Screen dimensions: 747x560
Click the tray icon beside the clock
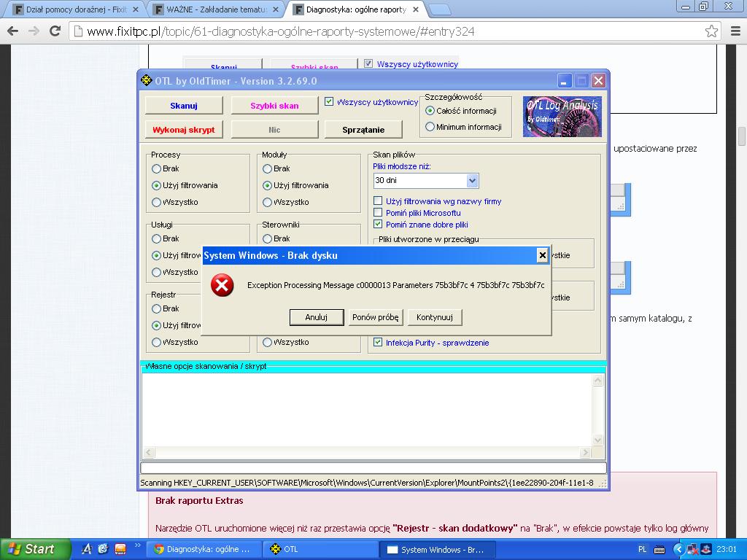click(x=705, y=550)
